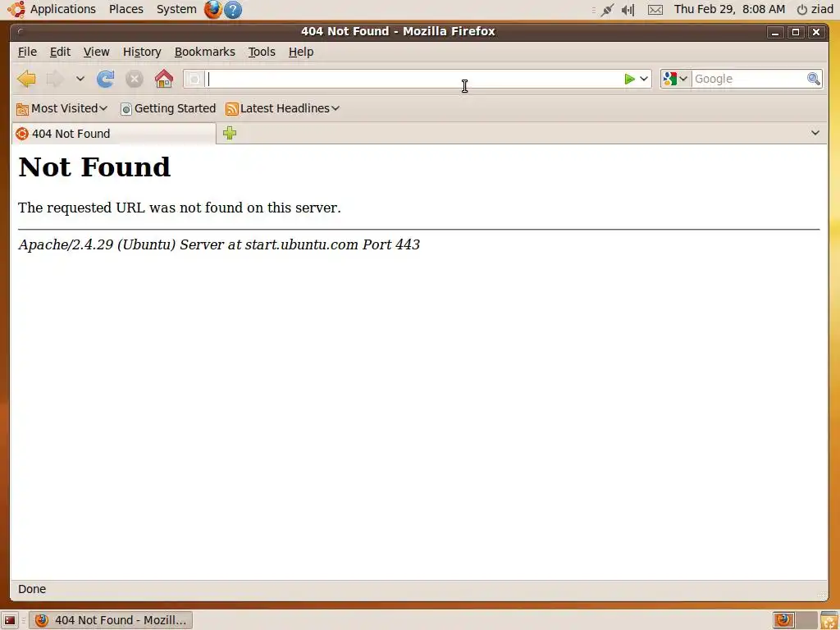Open the recent pages history dropdown

pos(80,79)
